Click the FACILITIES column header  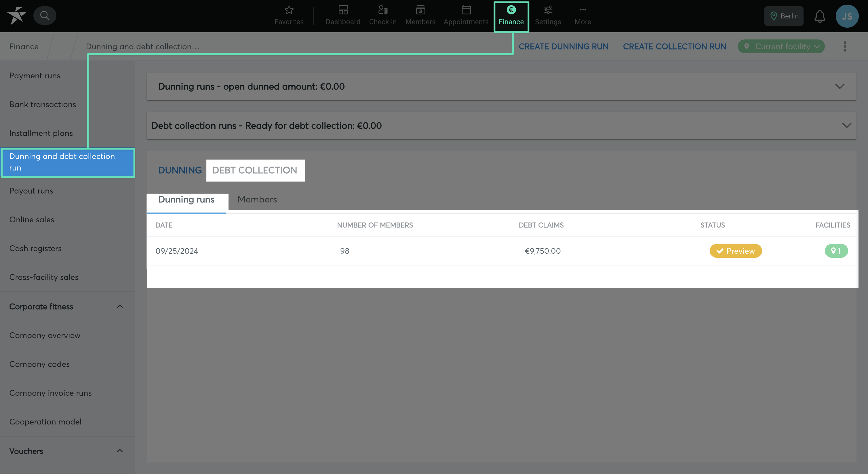pyautogui.click(x=833, y=225)
